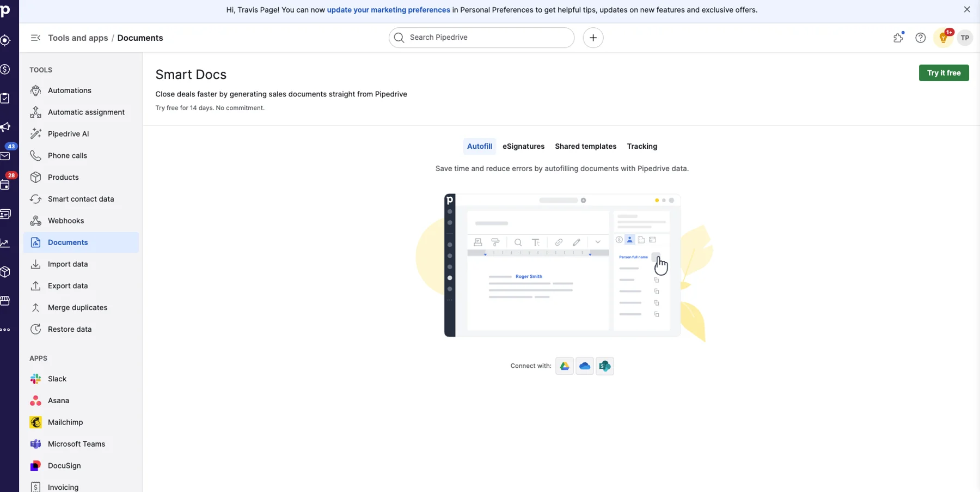Open Activities calendar icon with 28 badge
Viewport: 980px width, 492px height.
(5, 185)
